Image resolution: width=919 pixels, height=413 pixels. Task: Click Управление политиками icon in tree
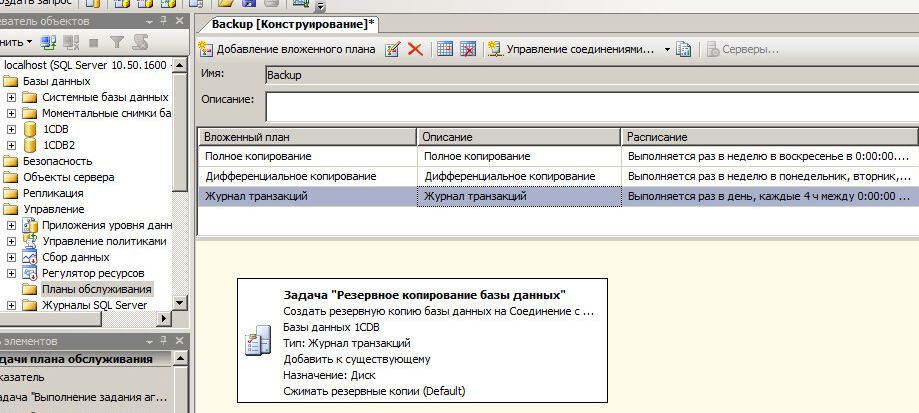point(29,241)
